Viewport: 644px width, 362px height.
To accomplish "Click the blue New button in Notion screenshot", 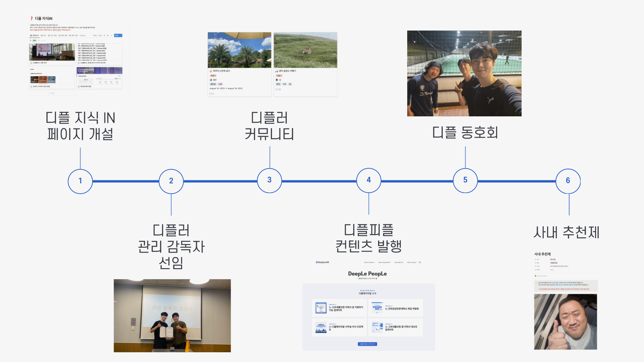I will [x=118, y=35].
